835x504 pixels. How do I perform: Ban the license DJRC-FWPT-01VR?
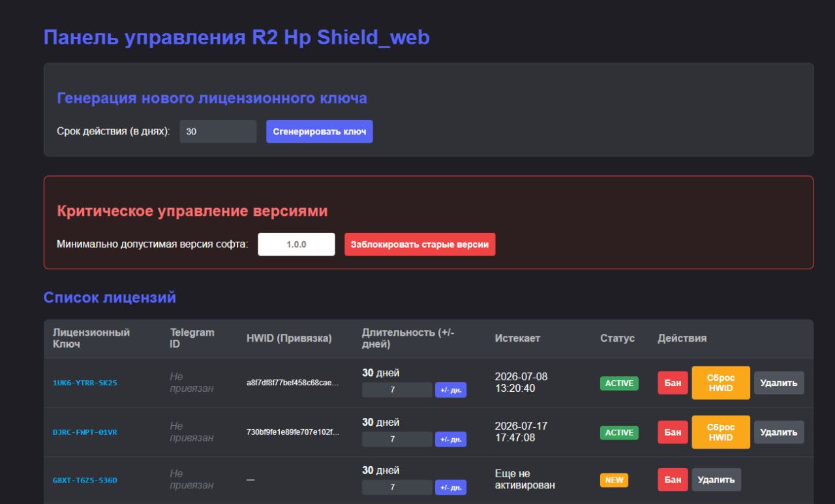[x=673, y=432]
